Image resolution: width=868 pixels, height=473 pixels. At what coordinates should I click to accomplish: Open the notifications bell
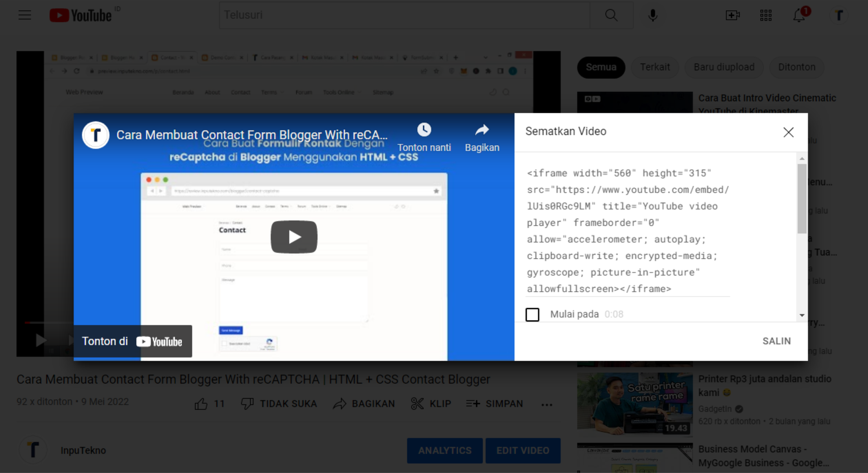coord(799,15)
